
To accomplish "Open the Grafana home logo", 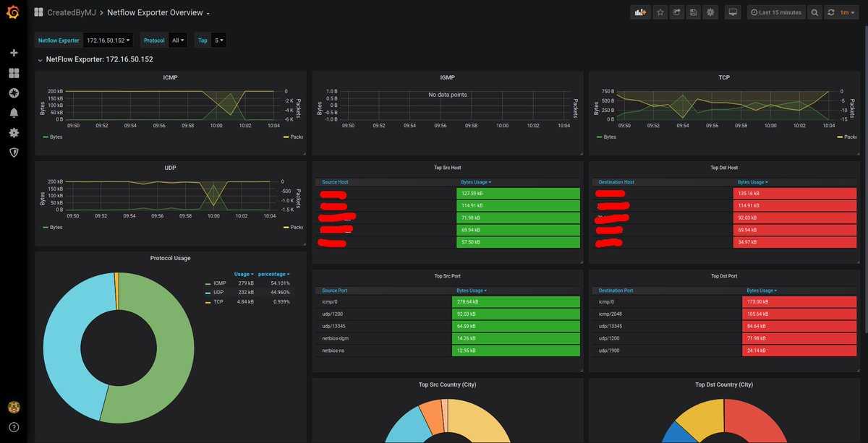I will pos(13,12).
